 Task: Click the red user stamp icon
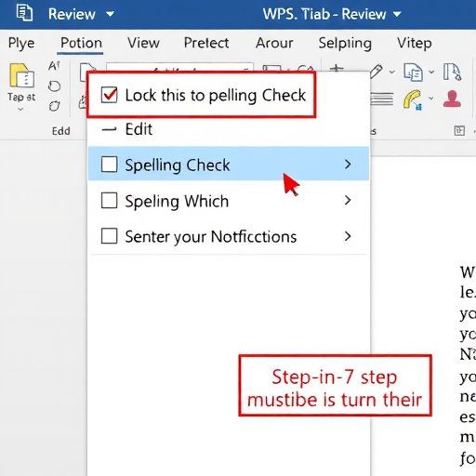(x=452, y=99)
